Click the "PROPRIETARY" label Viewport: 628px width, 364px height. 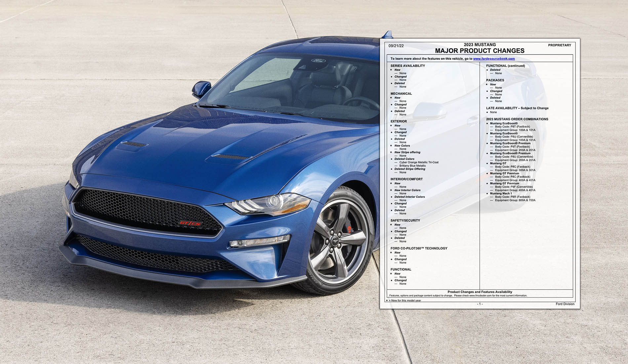(x=560, y=45)
